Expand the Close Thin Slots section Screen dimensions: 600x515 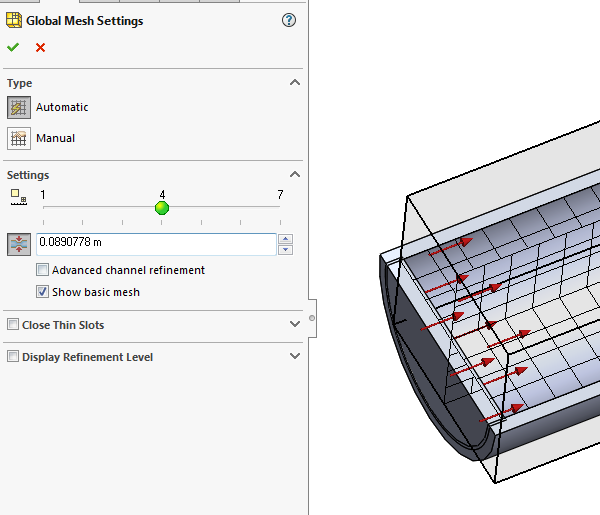tap(295, 324)
